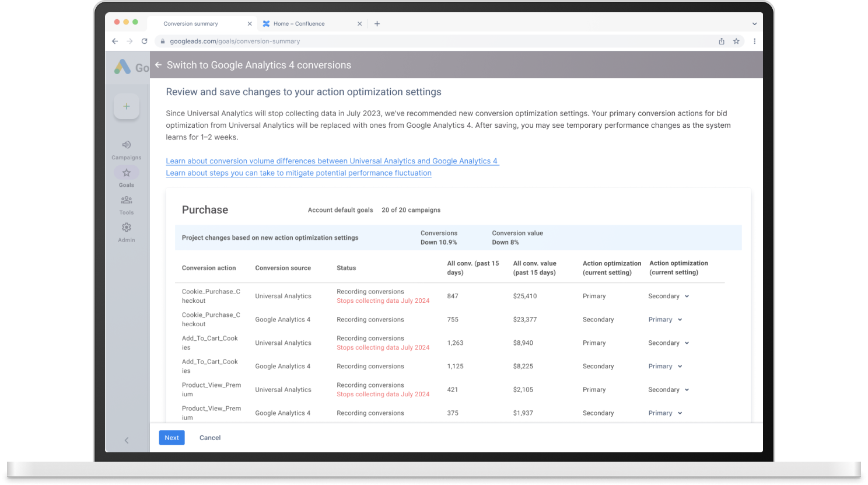Click the browser back arrow
This screenshot has height=485, width=868.
[115, 41]
